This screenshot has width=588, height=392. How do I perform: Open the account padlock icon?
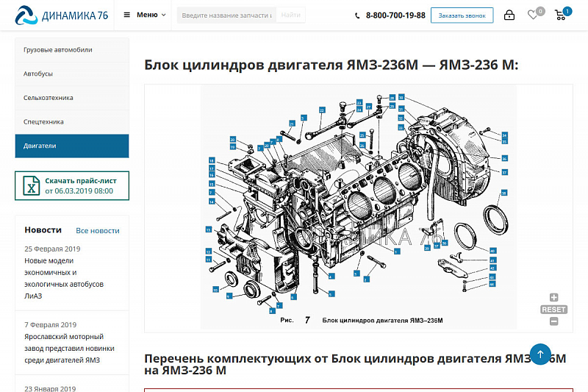[x=509, y=15]
